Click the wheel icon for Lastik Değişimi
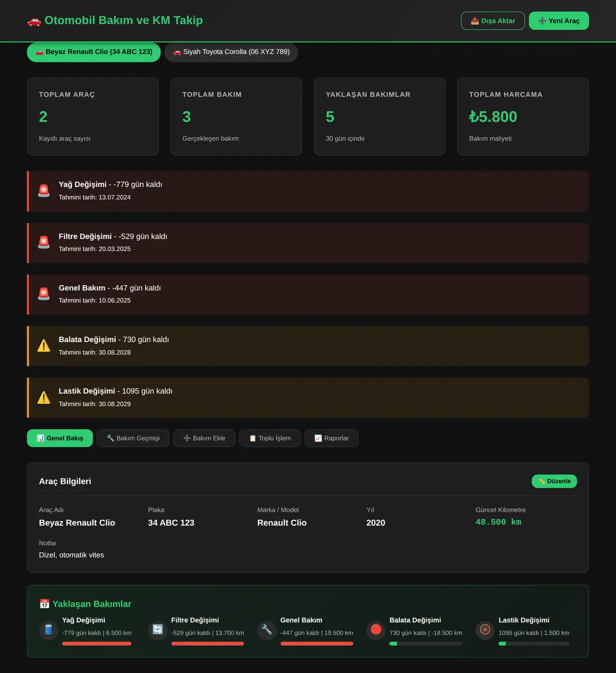 [485, 630]
